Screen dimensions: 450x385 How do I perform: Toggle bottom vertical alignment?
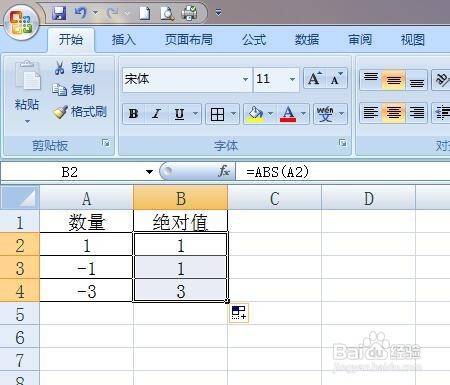pos(416,80)
